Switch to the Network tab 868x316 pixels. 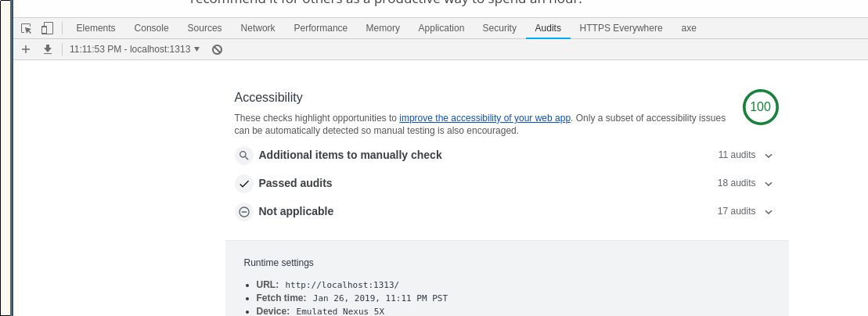[258, 28]
